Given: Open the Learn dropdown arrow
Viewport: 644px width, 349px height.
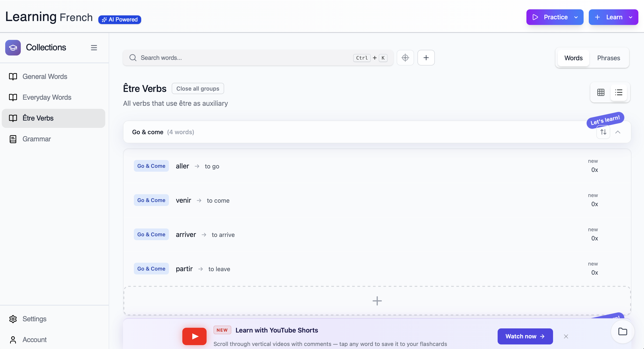Looking at the screenshot, I should (630, 17).
